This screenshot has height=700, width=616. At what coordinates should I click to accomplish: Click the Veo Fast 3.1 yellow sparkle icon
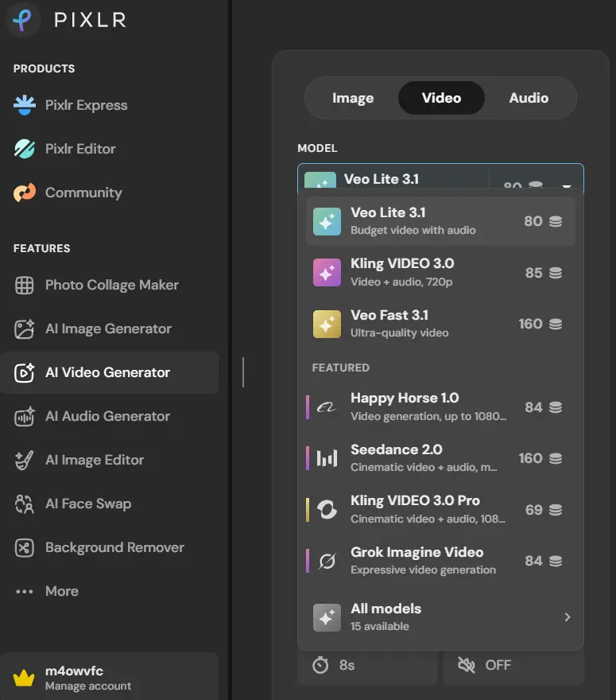tap(327, 324)
